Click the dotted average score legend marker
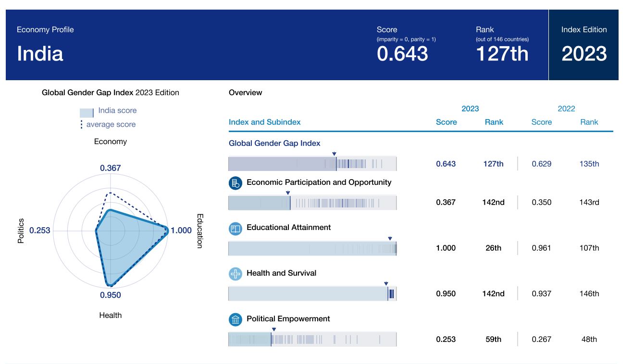Viewport: 633px width, 364px height. tap(81, 124)
